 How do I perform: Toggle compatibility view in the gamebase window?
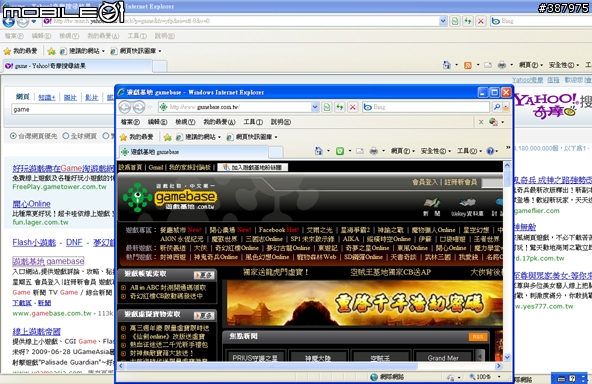(327, 107)
